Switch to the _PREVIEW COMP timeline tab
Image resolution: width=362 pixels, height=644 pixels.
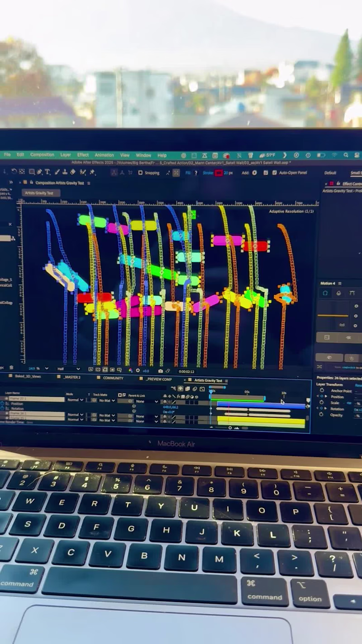pyautogui.click(x=159, y=379)
